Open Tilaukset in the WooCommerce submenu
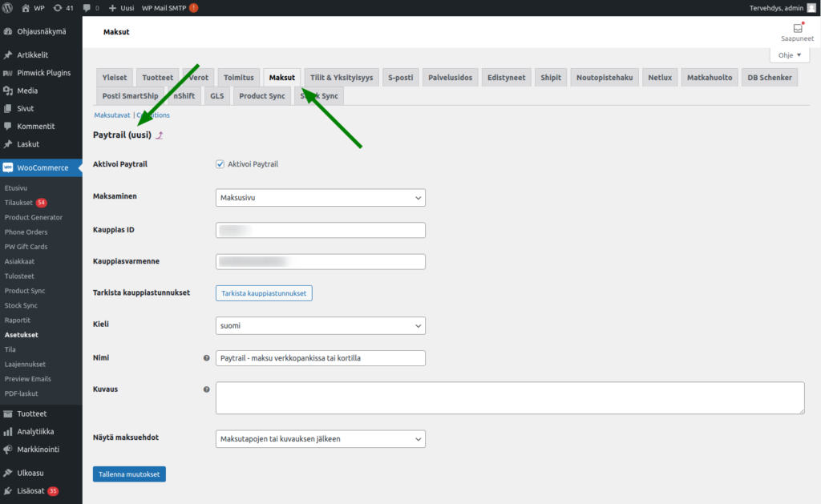 [x=18, y=203]
